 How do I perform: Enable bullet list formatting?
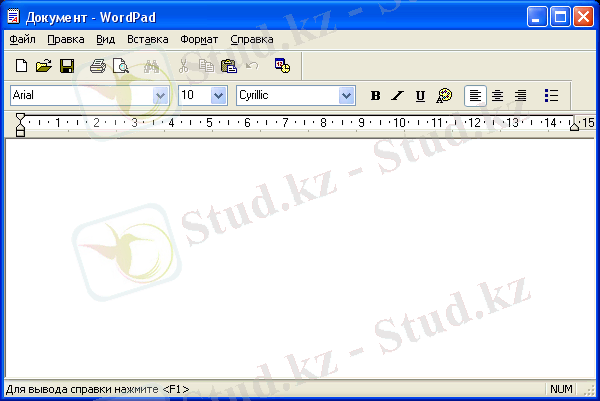click(550, 96)
